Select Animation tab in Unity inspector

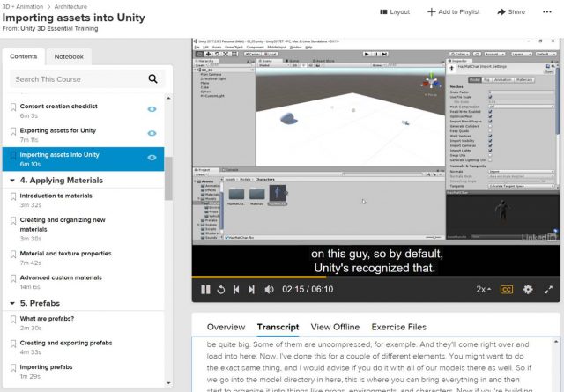click(502, 79)
